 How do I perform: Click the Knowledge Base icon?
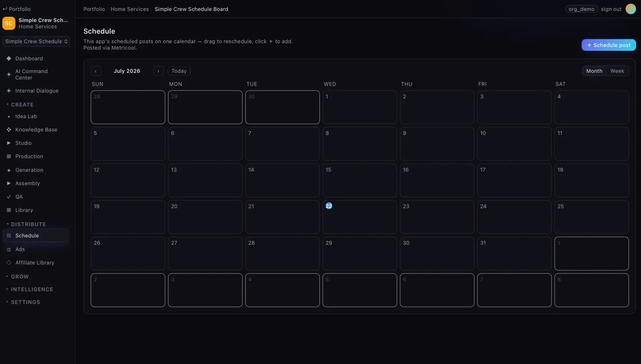pos(9,130)
